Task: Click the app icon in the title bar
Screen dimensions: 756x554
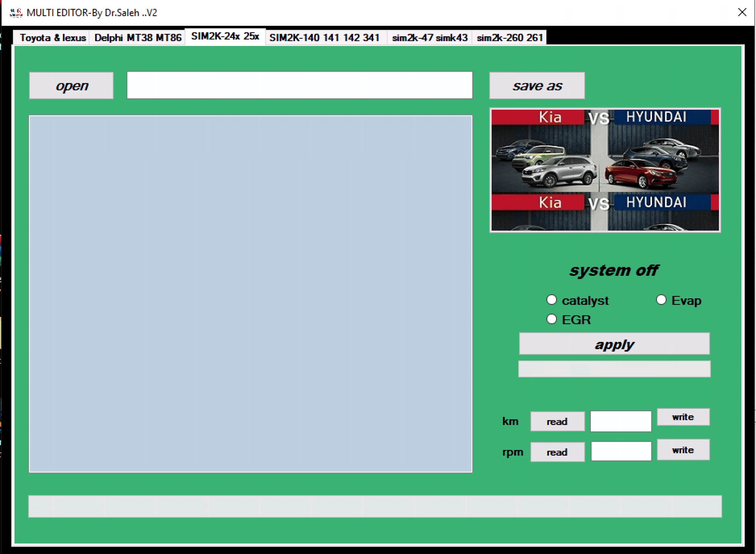Action: [x=16, y=13]
